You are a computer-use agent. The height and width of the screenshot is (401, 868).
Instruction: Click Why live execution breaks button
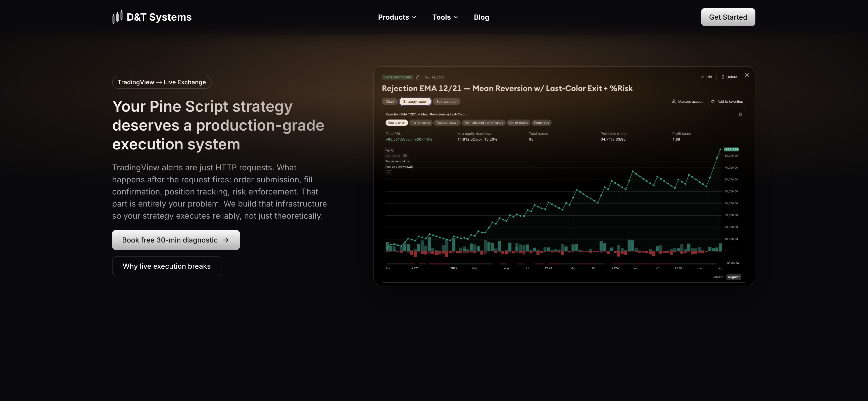pos(167,266)
